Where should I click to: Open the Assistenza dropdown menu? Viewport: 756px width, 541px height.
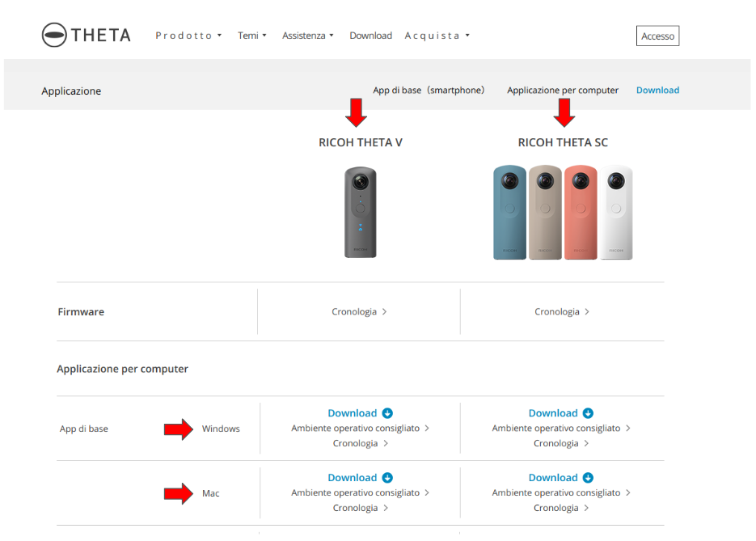(x=307, y=36)
